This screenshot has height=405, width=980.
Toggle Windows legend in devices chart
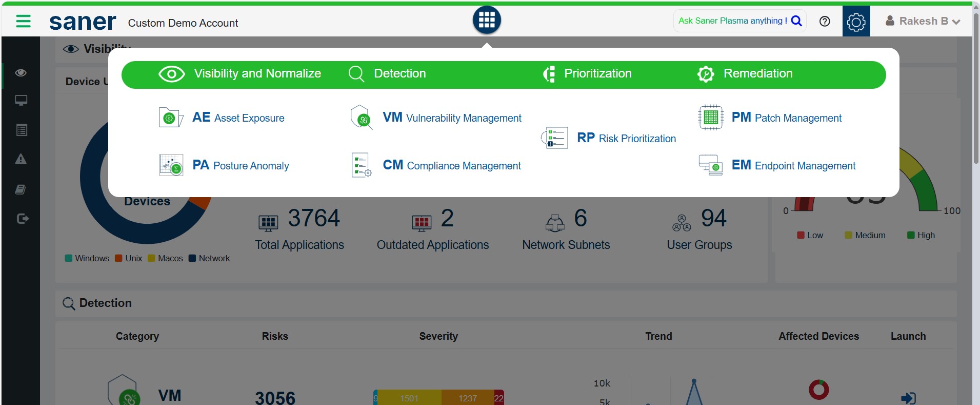[87, 258]
